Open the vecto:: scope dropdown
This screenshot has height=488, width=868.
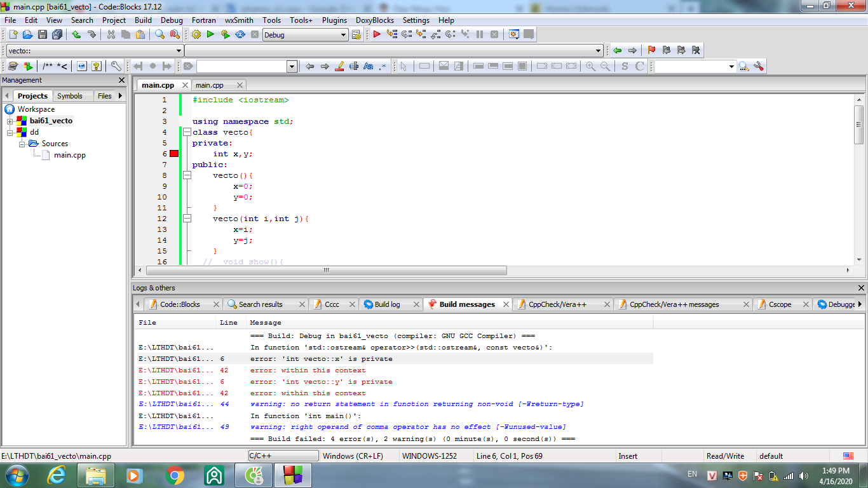click(179, 50)
